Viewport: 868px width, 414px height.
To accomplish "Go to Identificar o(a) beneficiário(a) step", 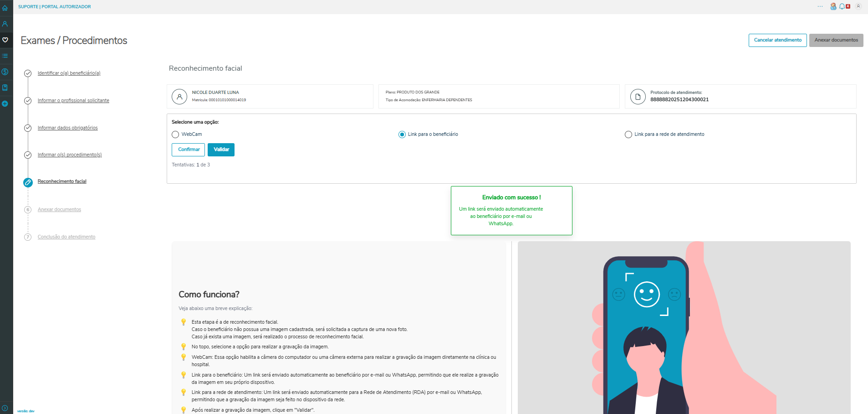I will 69,73.
